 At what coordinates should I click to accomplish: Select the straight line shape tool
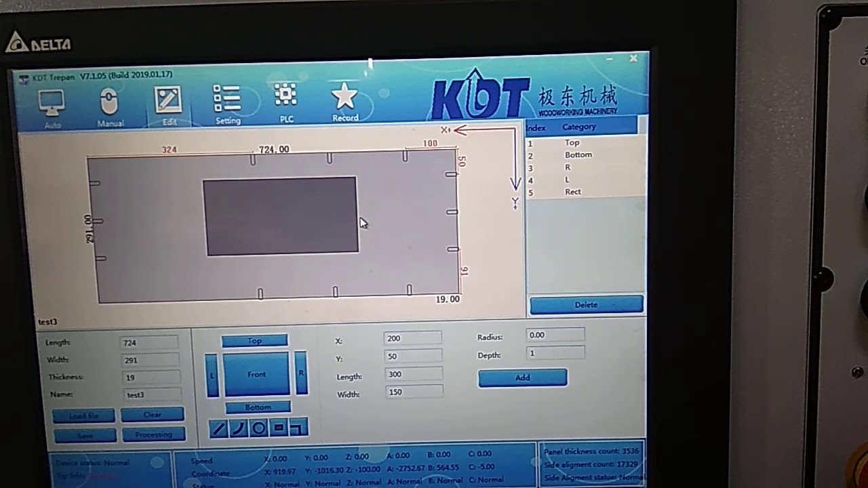tap(218, 428)
